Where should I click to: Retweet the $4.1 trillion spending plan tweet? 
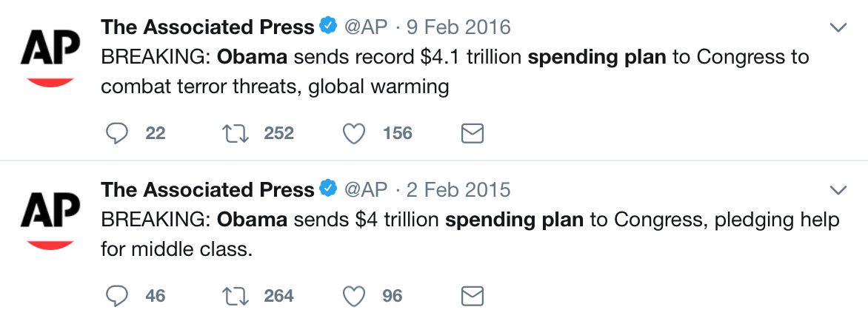[235, 133]
